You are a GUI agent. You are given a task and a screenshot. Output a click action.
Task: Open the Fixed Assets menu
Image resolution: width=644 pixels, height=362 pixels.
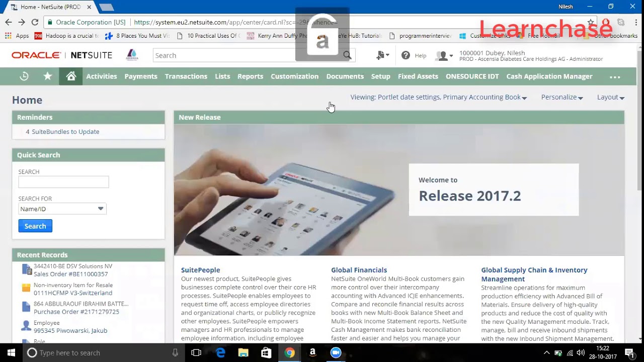[x=418, y=76]
